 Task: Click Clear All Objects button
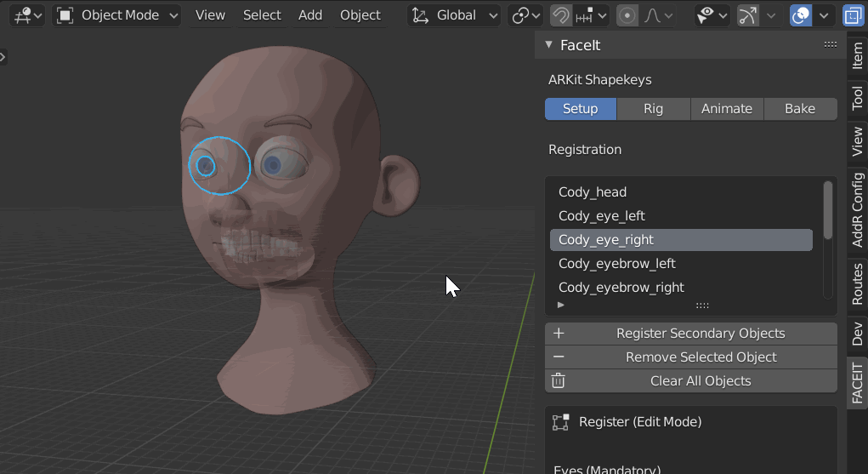click(691, 381)
